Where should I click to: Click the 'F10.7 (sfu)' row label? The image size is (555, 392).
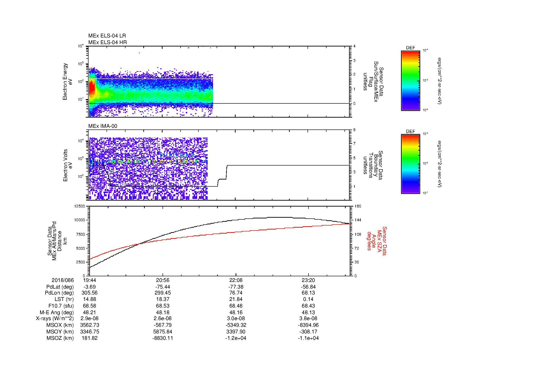click(x=61, y=306)
